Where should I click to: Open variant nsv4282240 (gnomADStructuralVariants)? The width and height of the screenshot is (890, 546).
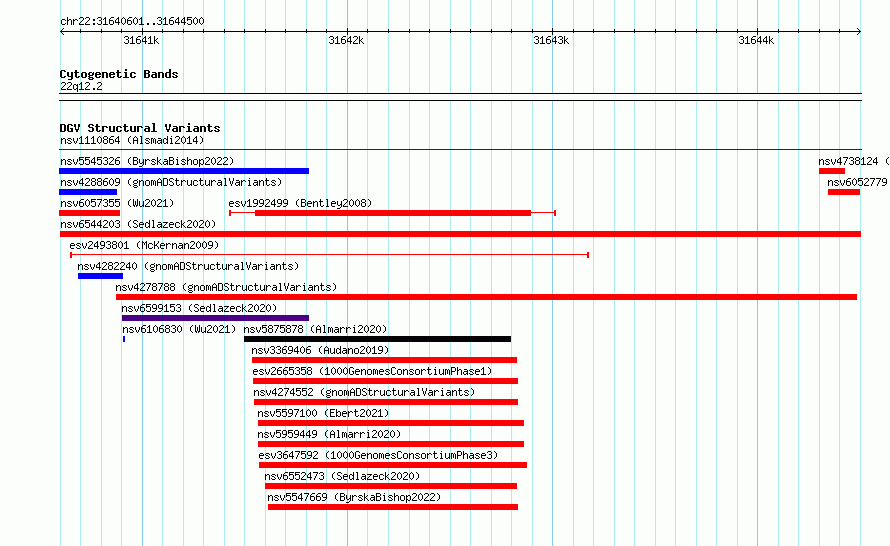point(188,266)
